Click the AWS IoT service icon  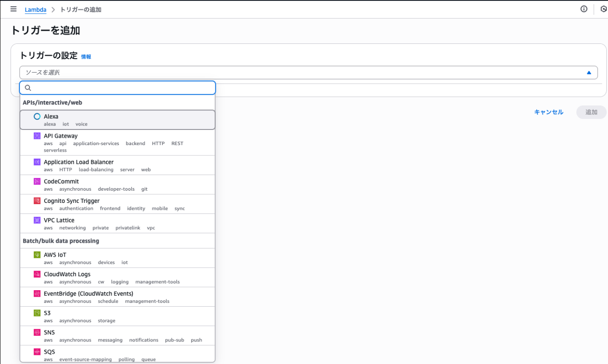37,255
